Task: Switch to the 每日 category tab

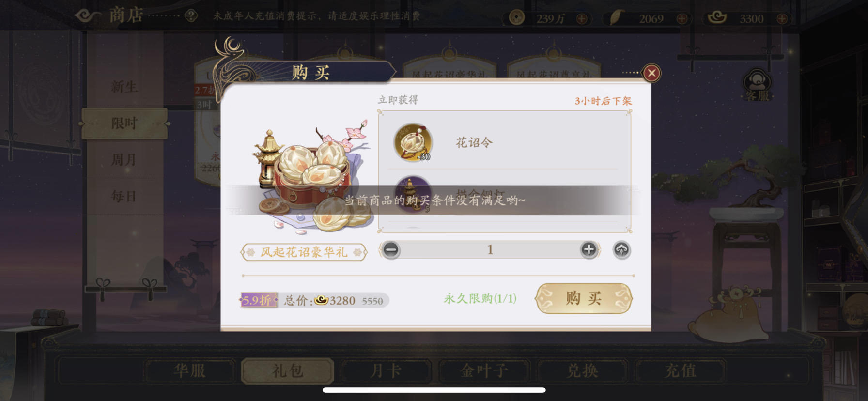Action: pos(124,196)
